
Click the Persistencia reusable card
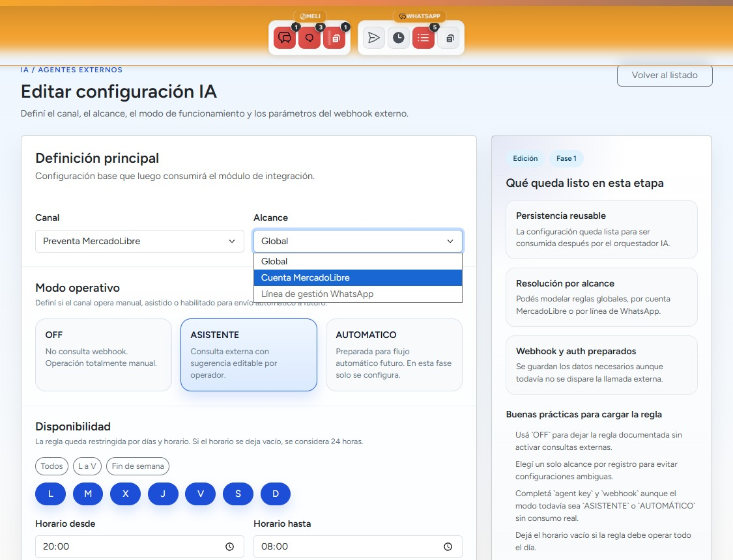pyautogui.click(x=601, y=229)
